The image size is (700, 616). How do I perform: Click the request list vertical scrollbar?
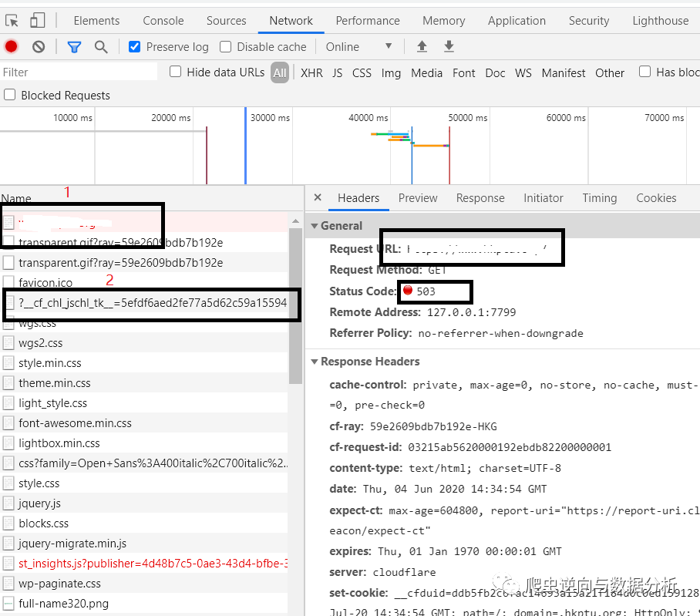coord(295,306)
